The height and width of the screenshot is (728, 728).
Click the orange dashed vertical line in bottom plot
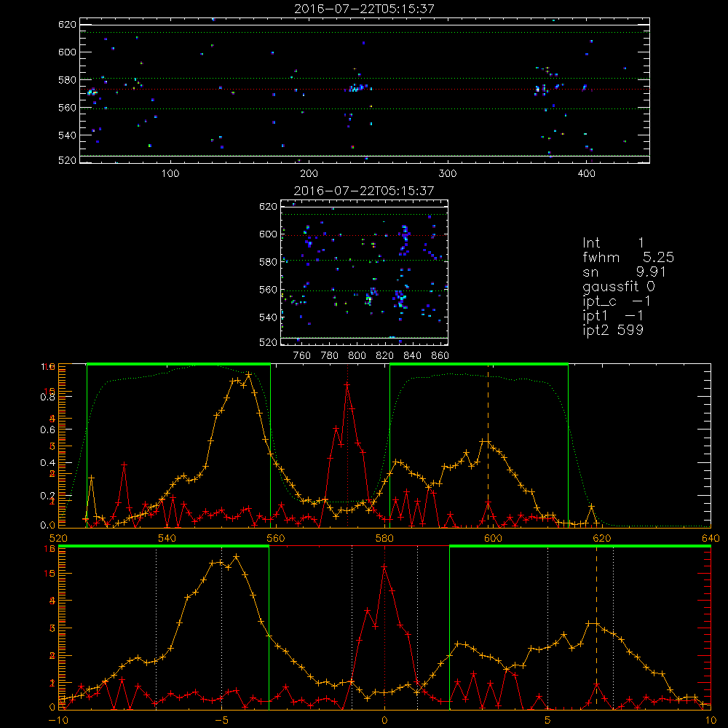597,627
